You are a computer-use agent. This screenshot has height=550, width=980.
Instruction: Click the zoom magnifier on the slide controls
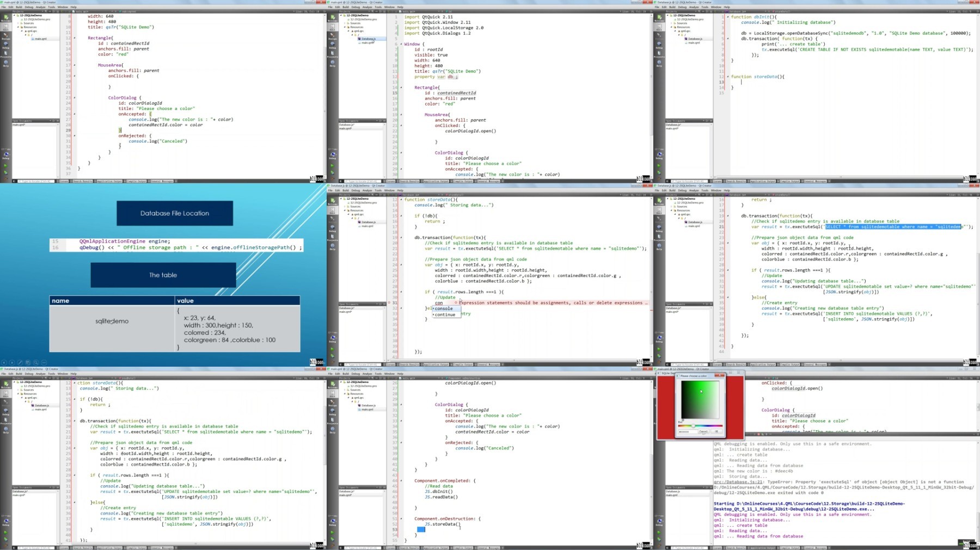pyautogui.click(x=36, y=362)
